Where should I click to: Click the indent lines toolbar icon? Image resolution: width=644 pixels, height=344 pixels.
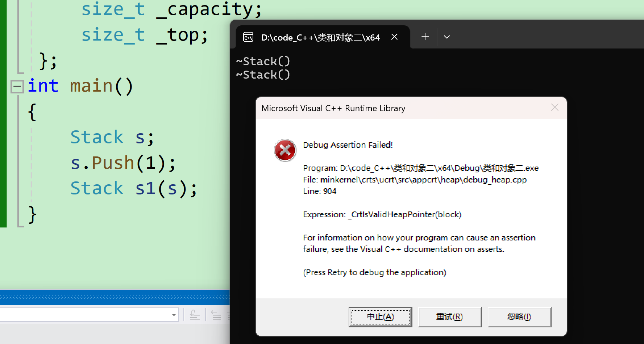[x=216, y=315]
